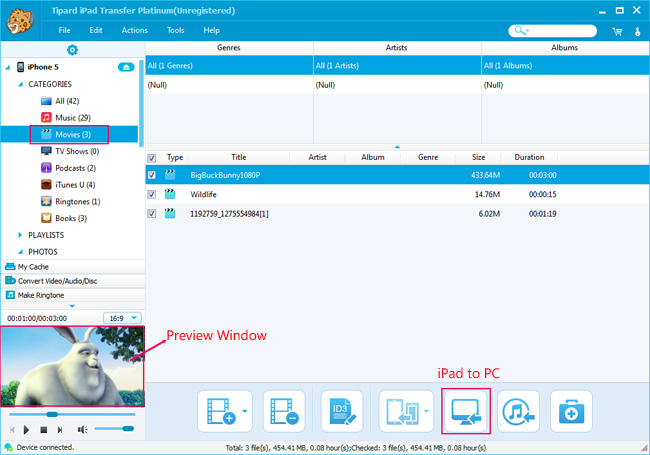Adjust the volume slider

[114, 428]
